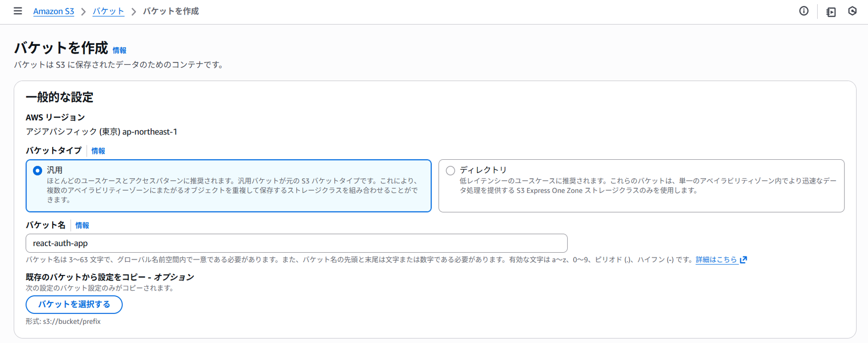Screen dimensions: 868x343
Task: Select the ディレクトリ bucket type radio button
Action: tap(450, 171)
